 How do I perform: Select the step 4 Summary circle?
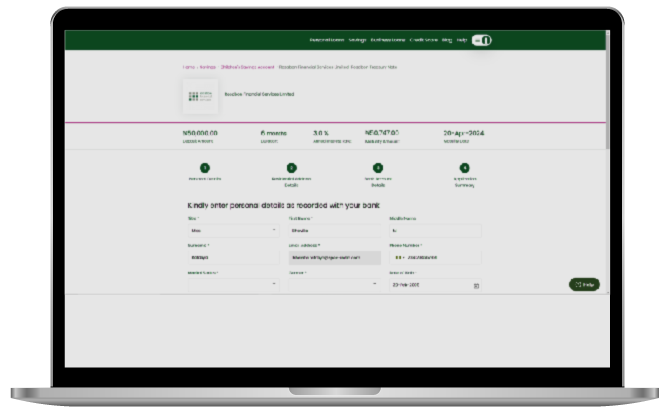coord(464,168)
